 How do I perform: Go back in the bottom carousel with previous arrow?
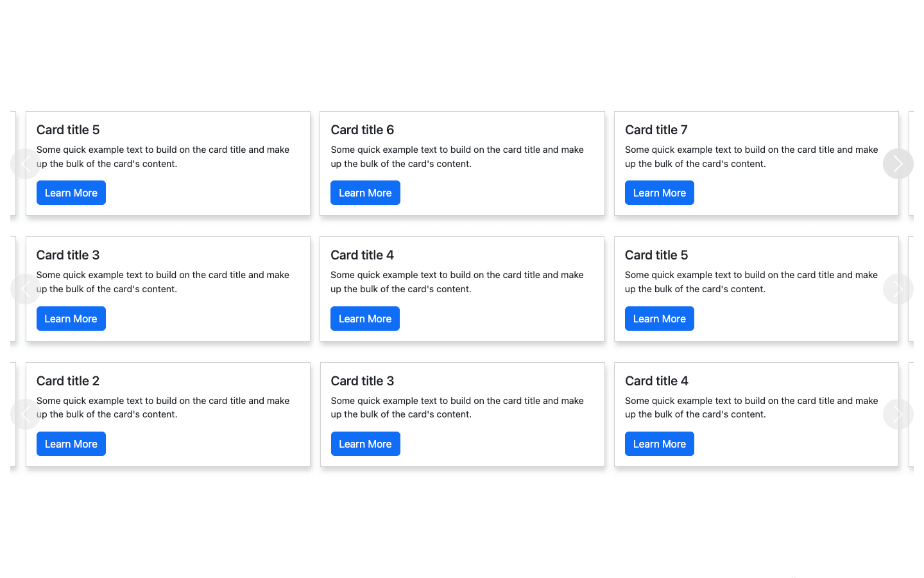pos(26,414)
